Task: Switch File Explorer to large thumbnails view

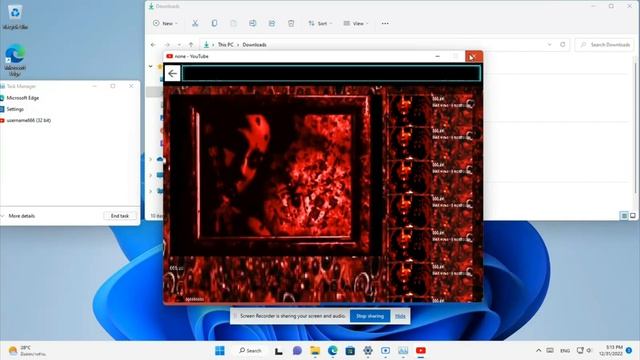Action: [x=633, y=216]
